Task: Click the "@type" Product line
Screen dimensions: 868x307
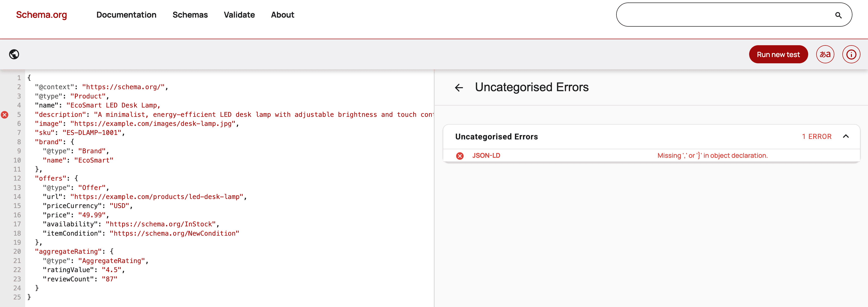Action: (x=72, y=96)
